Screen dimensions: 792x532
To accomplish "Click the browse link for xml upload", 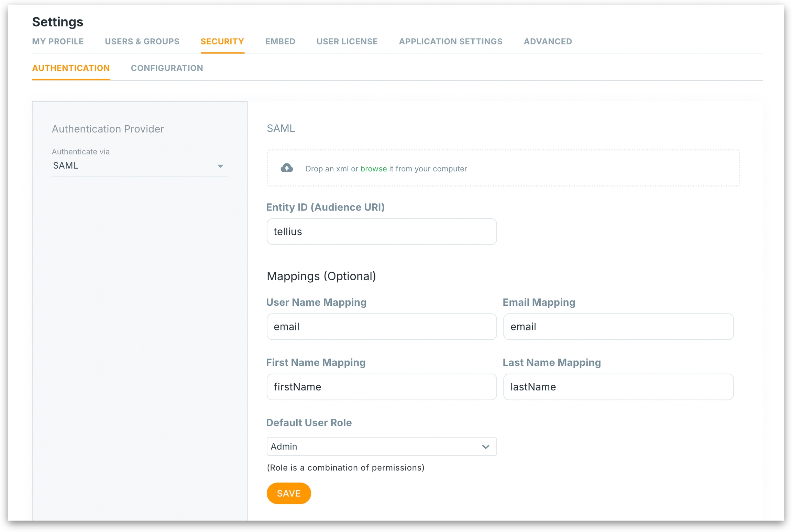I will 373,169.
